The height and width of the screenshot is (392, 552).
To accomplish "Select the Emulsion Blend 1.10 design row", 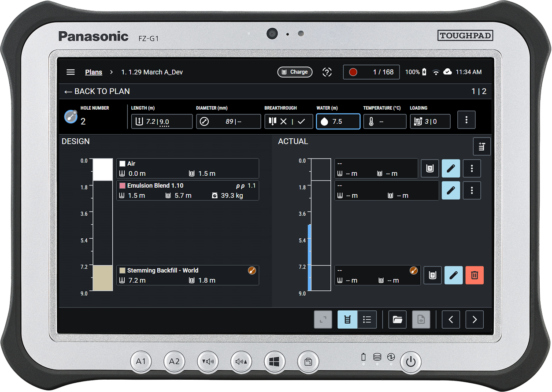I will tap(188, 191).
